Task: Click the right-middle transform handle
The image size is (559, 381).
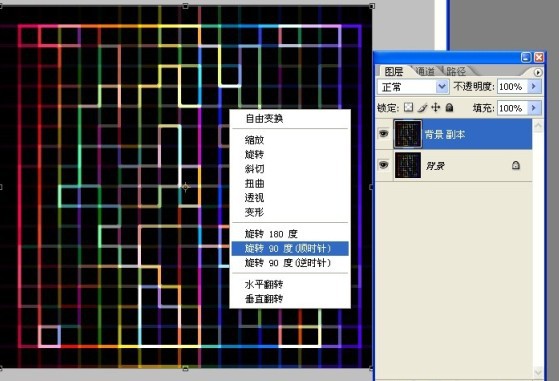Action: tap(371, 187)
